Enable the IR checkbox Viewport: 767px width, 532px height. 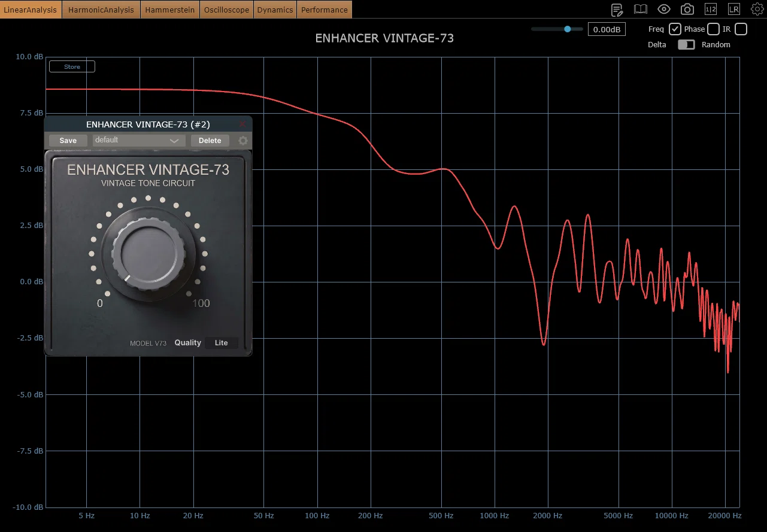coord(741,29)
